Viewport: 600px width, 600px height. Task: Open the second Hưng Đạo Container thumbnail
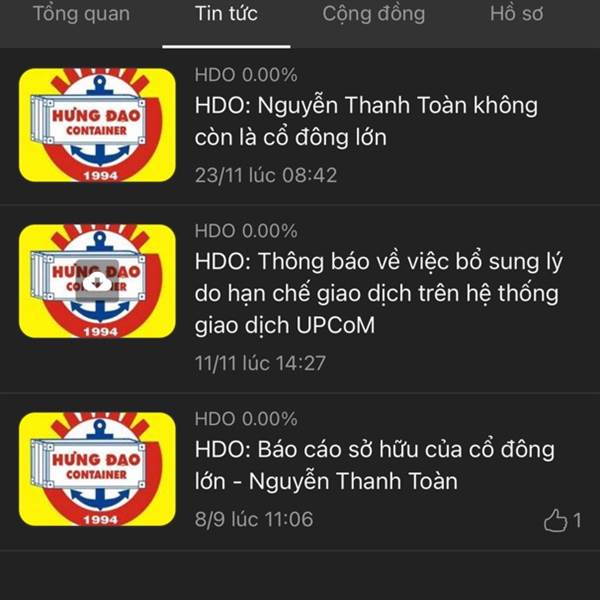pyautogui.click(x=97, y=281)
